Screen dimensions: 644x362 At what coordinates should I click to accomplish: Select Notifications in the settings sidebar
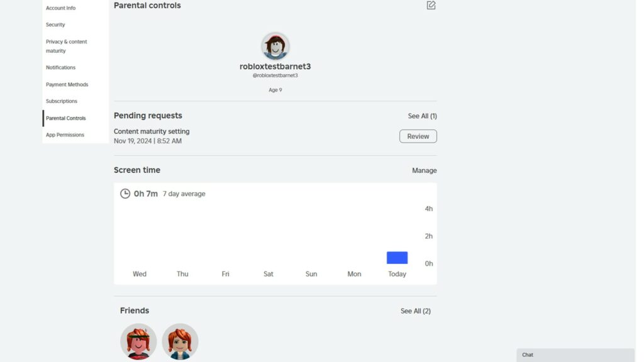[x=61, y=67]
